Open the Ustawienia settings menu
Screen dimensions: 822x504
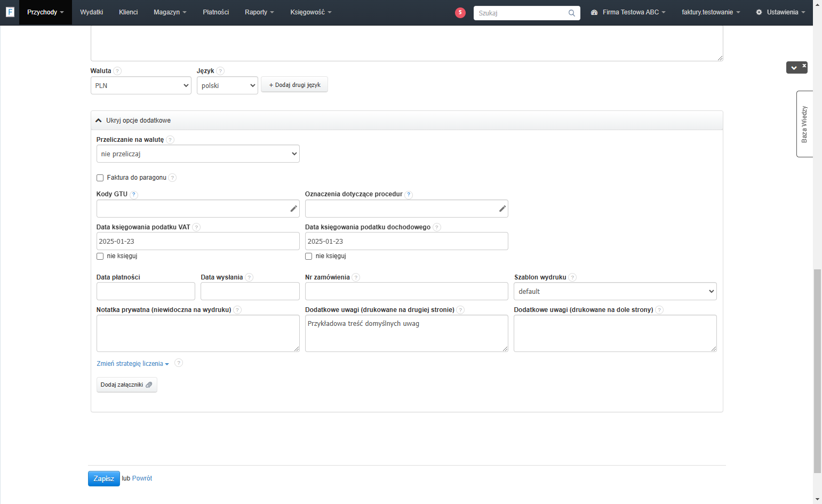click(x=780, y=12)
